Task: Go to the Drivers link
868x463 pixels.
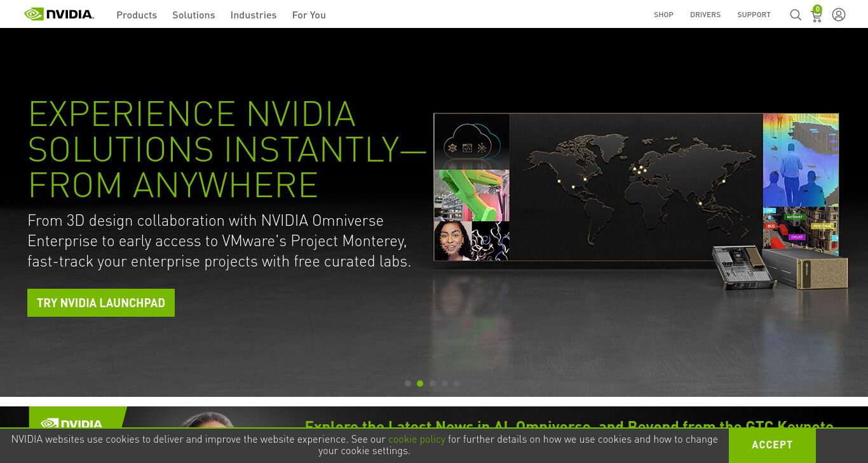Action: [705, 15]
